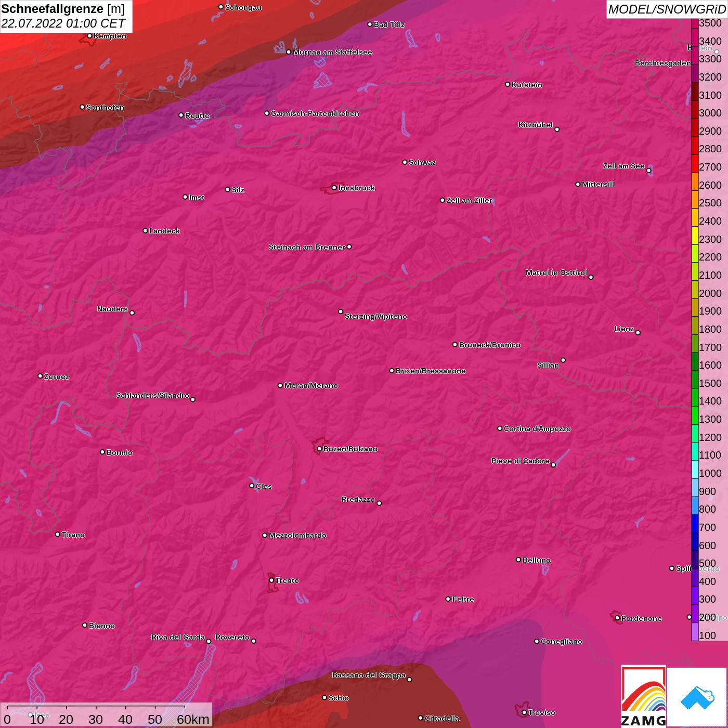
Task: Select the 700 m blue legend swatch
Action: [695, 523]
